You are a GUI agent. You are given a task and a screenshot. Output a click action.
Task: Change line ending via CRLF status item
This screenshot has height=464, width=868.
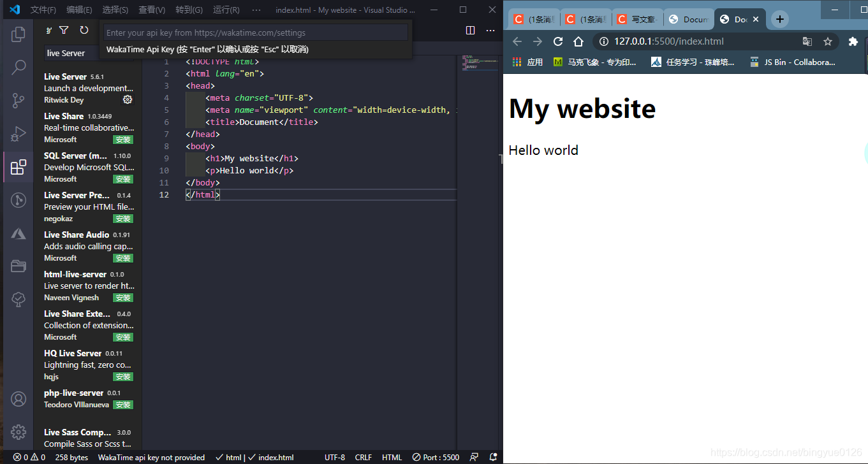[x=364, y=457]
